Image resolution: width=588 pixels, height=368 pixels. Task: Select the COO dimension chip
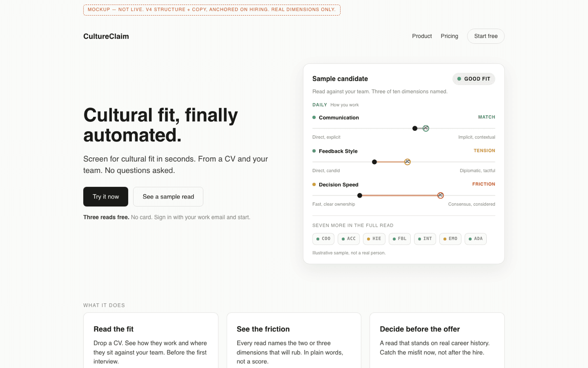click(x=323, y=239)
